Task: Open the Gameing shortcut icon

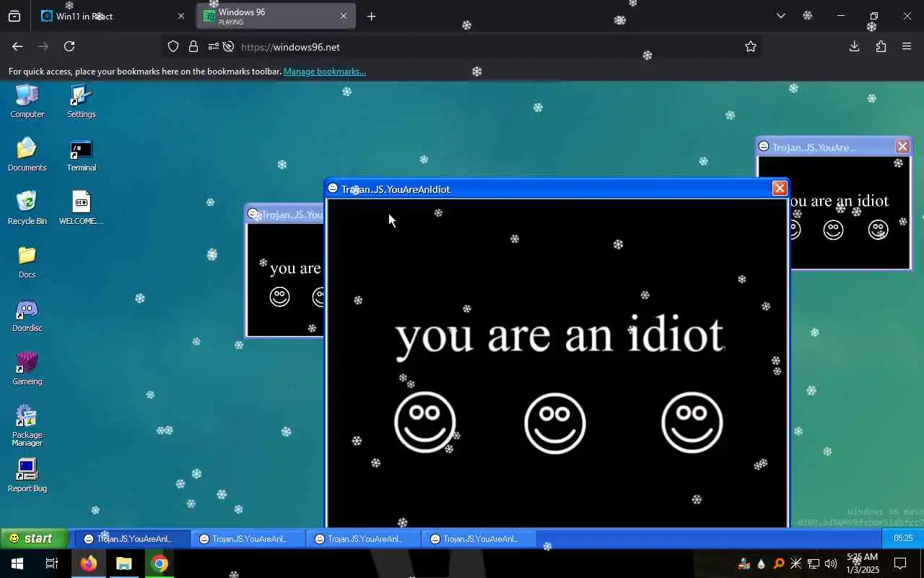Action: tap(27, 368)
